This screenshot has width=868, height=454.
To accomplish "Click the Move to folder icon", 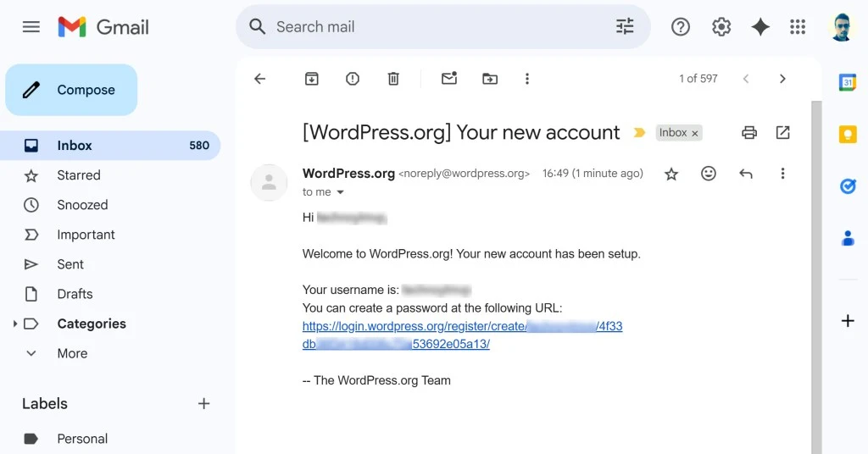I will coord(490,79).
